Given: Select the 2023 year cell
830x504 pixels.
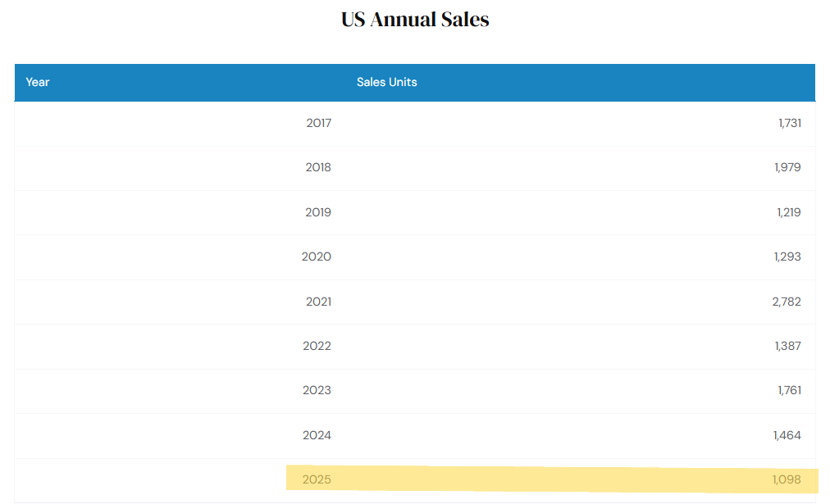Looking at the screenshot, I should (317, 390).
